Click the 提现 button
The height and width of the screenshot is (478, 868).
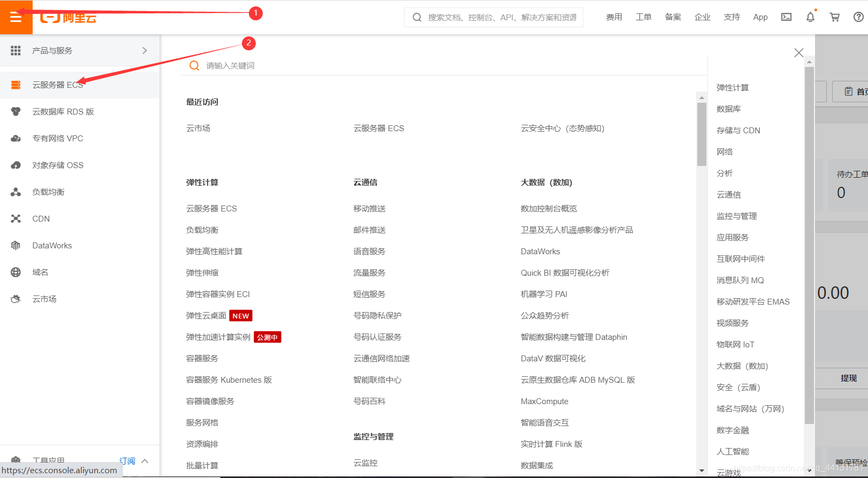pos(849,378)
